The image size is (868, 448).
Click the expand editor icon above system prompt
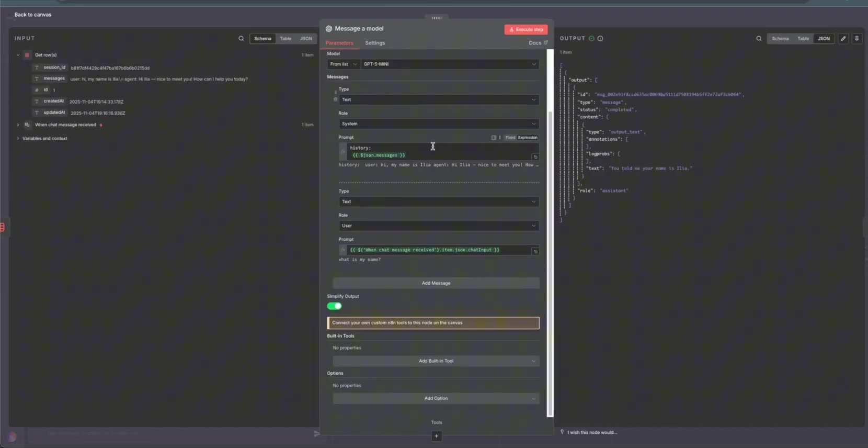click(x=494, y=138)
